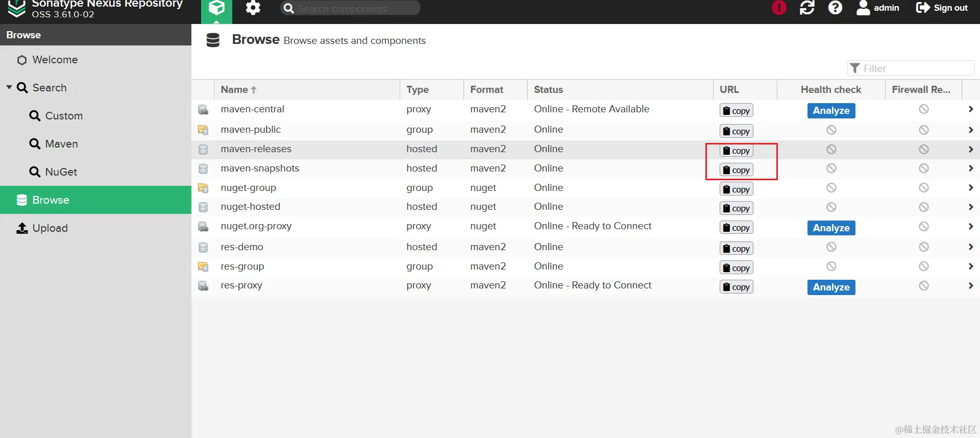The image size is (980, 438).
Task: Open the server administration gear icon
Action: (x=253, y=8)
